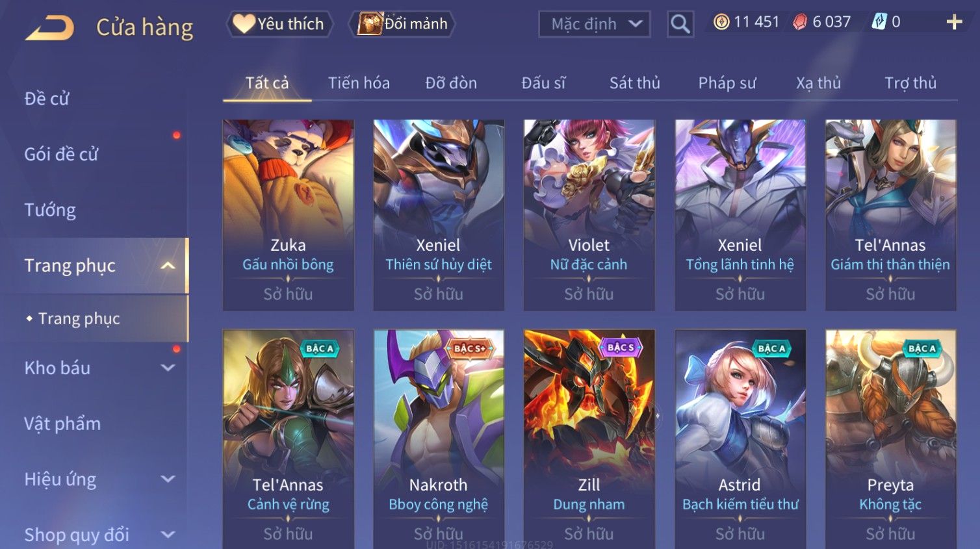
Task: Switch to the Sát thủ tab
Action: (x=634, y=83)
